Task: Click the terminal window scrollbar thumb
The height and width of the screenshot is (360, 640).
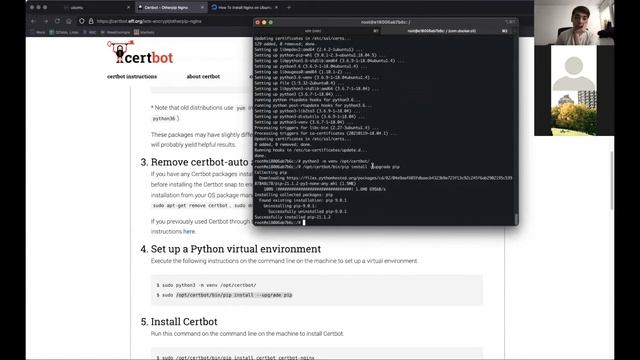Action: pos(516,219)
